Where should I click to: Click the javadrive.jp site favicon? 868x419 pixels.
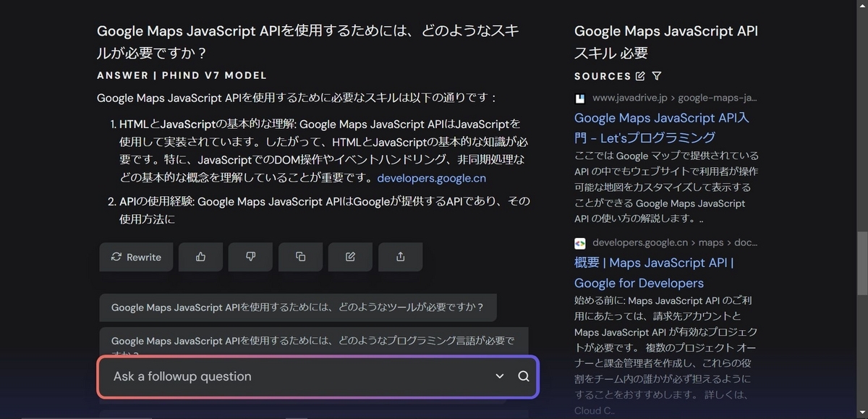click(x=580, y=98)
